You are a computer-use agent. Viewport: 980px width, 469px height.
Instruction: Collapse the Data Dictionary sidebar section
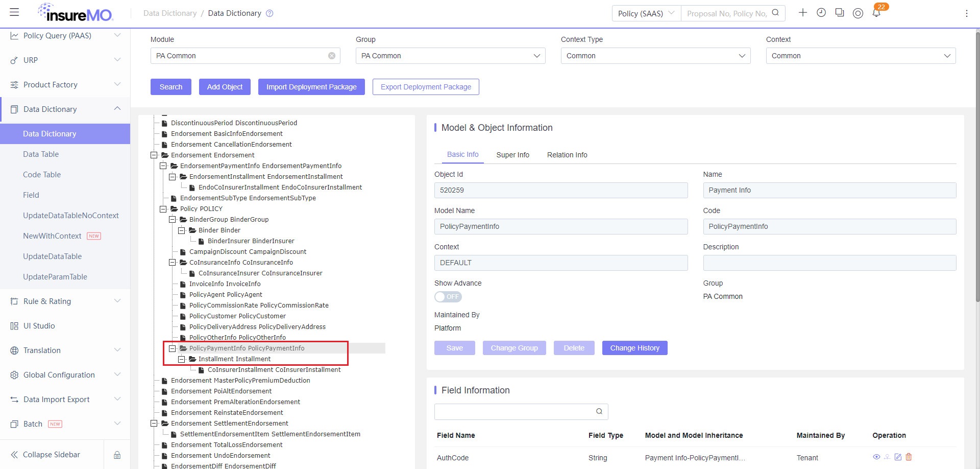pyautogui.click(x=117, y=109)
